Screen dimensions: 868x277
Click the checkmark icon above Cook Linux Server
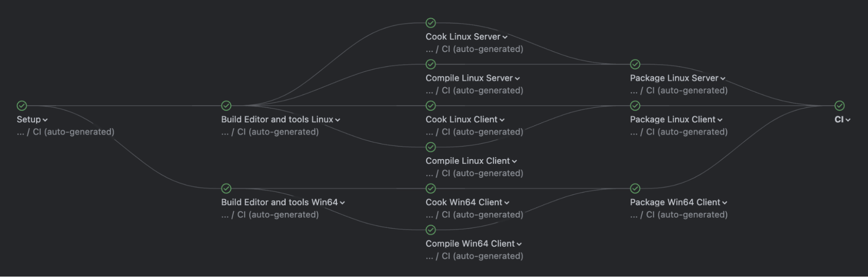tap(431, 23)
